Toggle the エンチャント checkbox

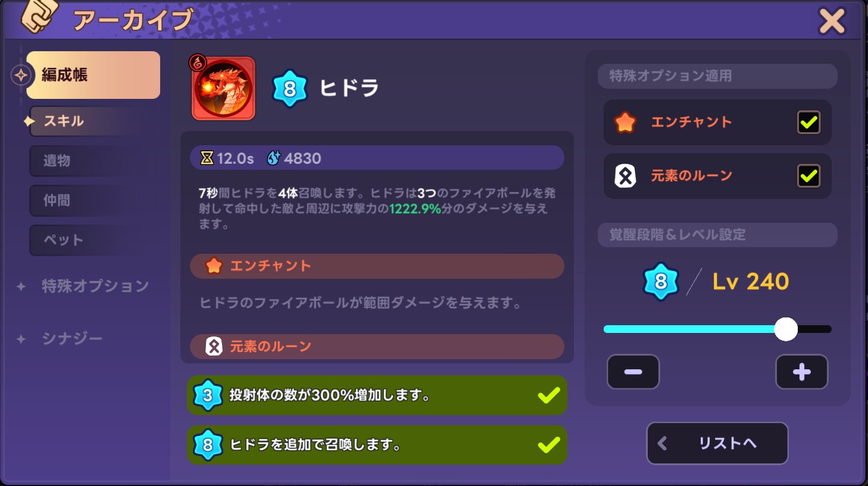tap(808, 122)
